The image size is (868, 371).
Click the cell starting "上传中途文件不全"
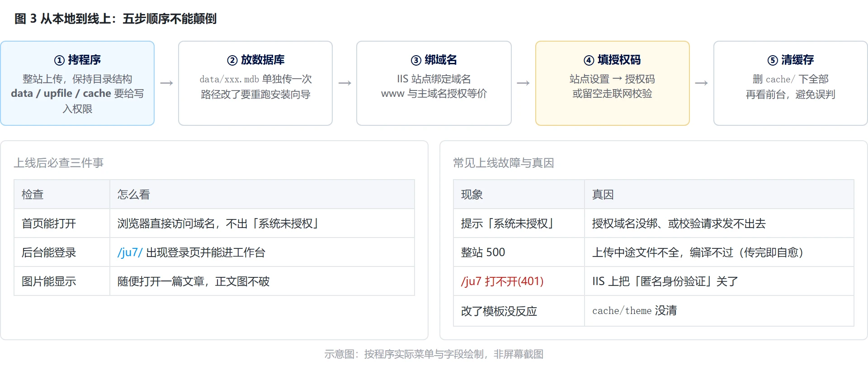pos(719,252)
